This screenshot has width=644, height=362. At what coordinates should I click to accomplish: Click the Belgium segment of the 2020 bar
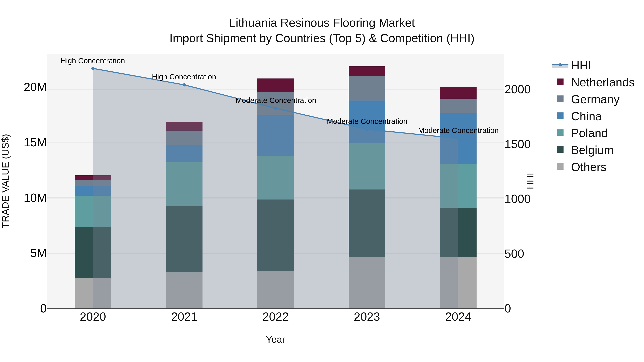(93, 252)
